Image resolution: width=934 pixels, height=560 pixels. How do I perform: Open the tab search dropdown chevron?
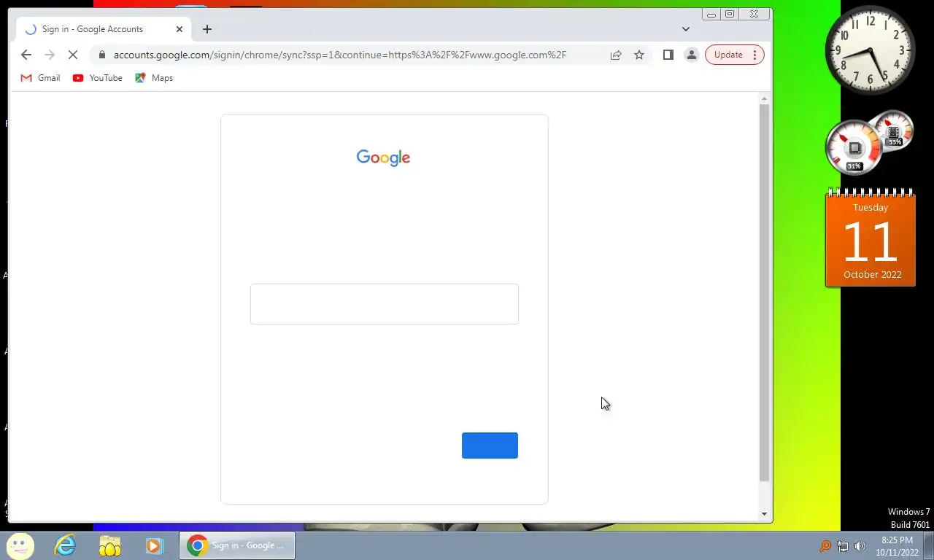[686, 29]
